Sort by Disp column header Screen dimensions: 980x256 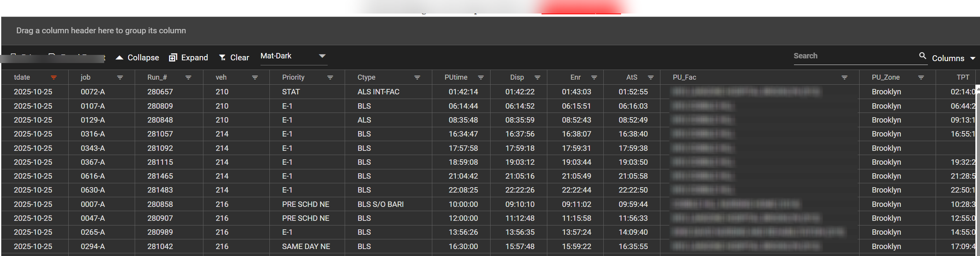click(517, 77)
